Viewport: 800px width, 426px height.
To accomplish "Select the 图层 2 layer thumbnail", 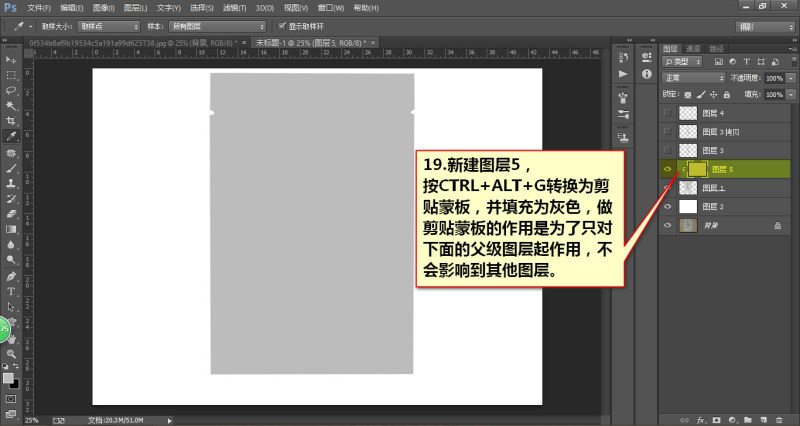I will coord(688,207).
